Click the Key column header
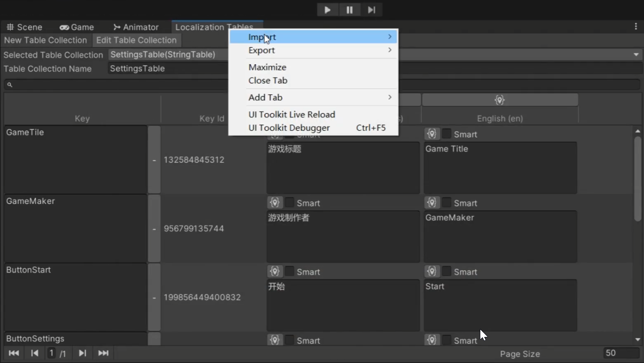 pos(82,118)
